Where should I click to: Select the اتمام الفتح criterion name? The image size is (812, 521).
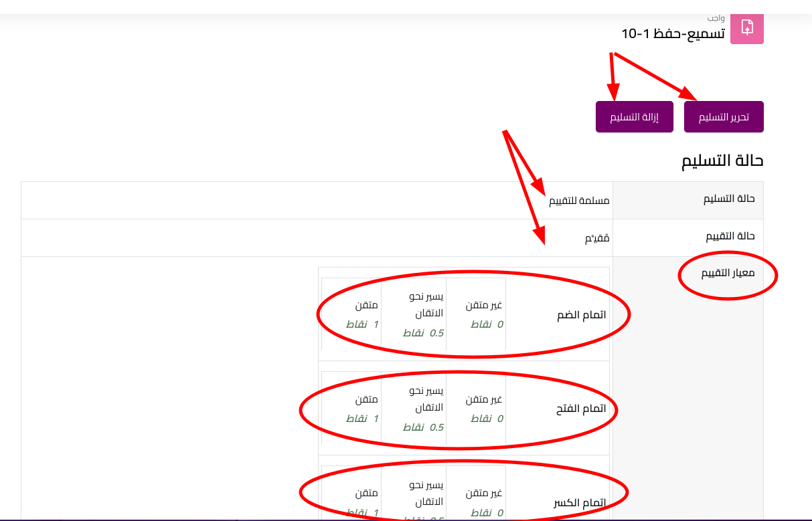point(581,408)
